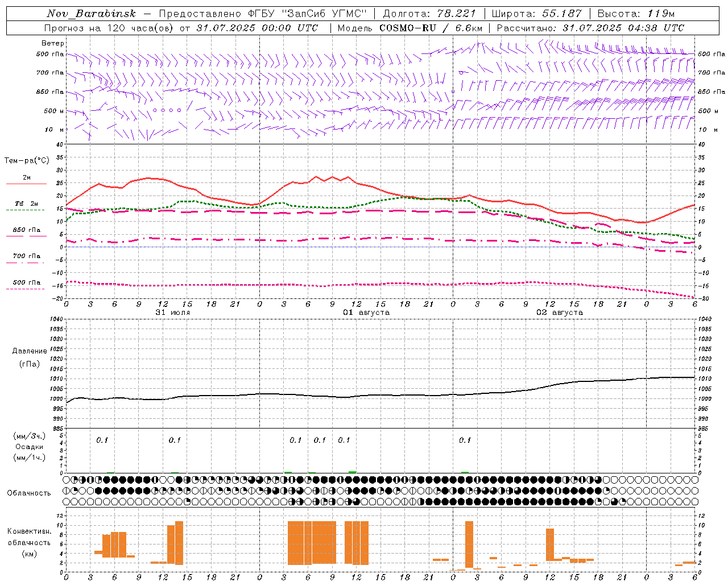Click the 500 гПа temperature legend entry
Screen dimensions: 728x582
pos(26,285)
